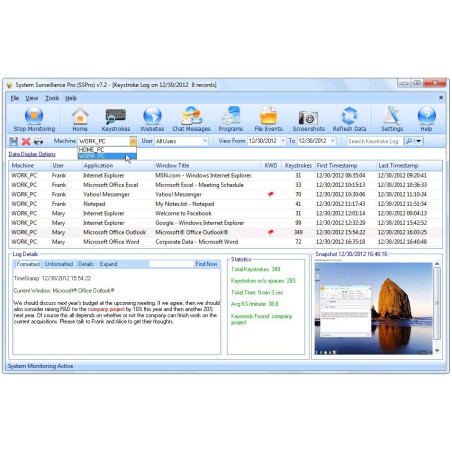Open the Tools menu
The width and height of the screenshot is (452, 452).
pyautogui.click(x=52, y=98)
